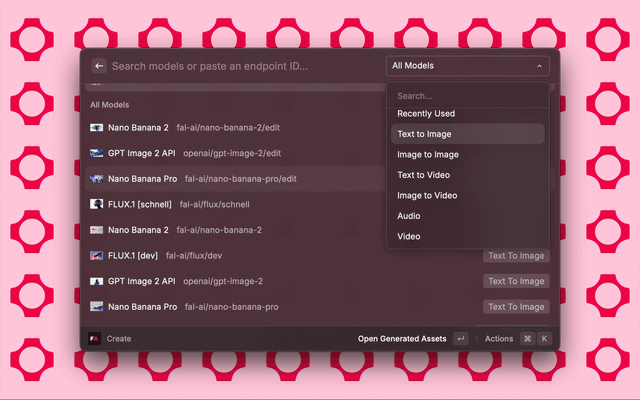Click the Command key icon in footer
This screenshot has height=400, width=640.
[527, 338]
